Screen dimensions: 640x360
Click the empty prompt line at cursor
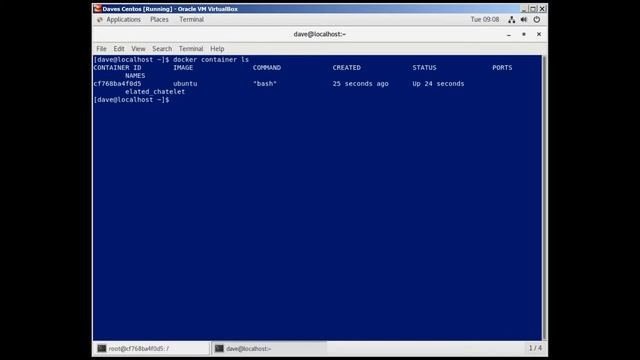coord(132,100)
